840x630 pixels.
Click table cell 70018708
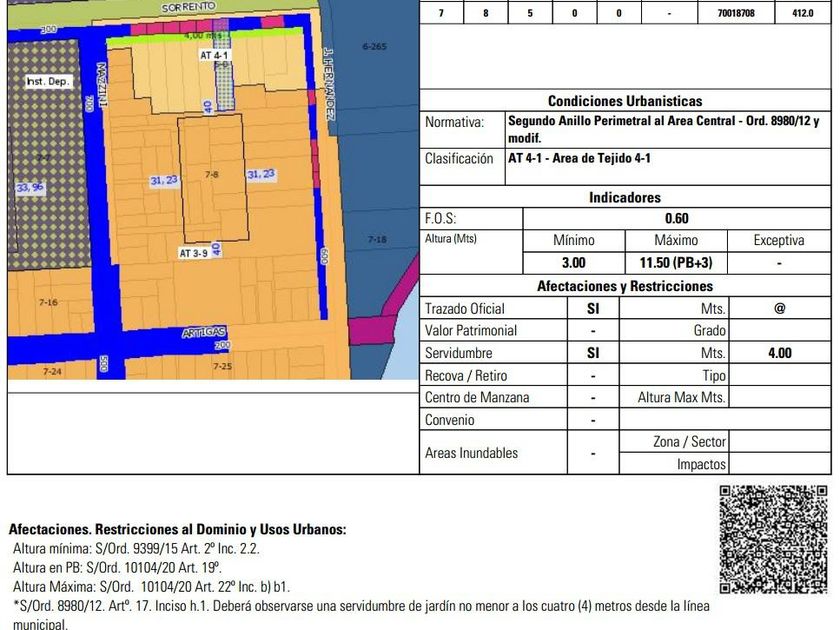(x=736, y=13)
